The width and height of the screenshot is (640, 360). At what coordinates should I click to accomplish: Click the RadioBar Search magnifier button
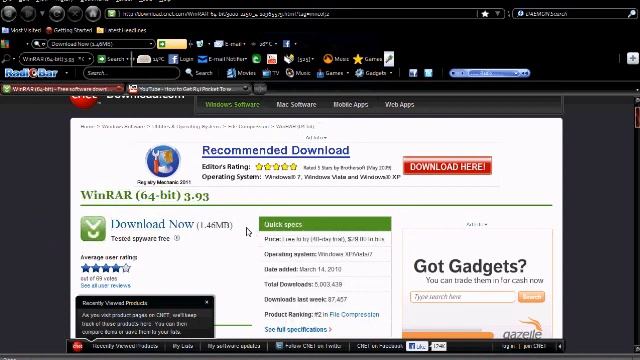199,73
